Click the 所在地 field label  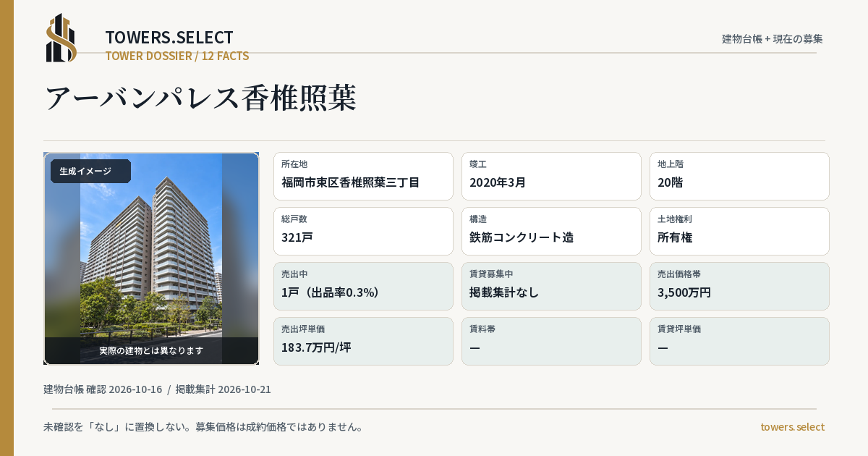tap(294, 164)
